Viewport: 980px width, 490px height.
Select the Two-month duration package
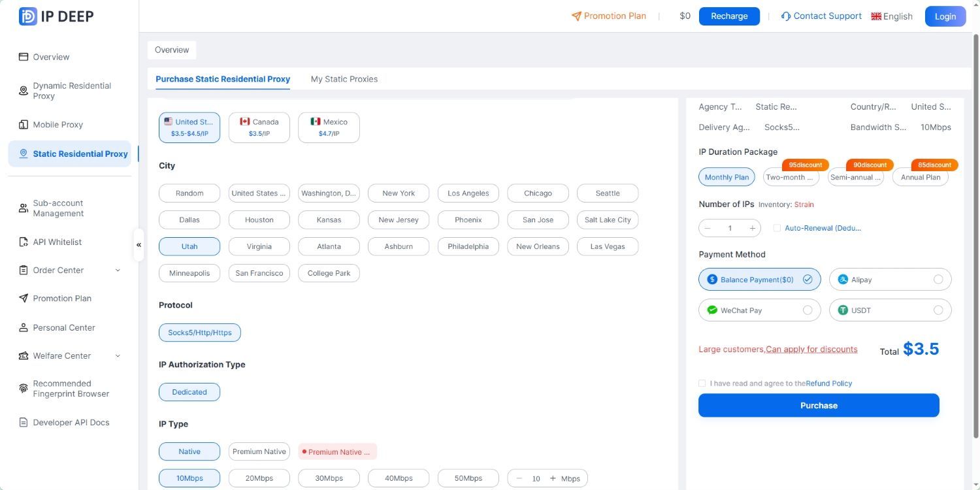tap(791, 177)
